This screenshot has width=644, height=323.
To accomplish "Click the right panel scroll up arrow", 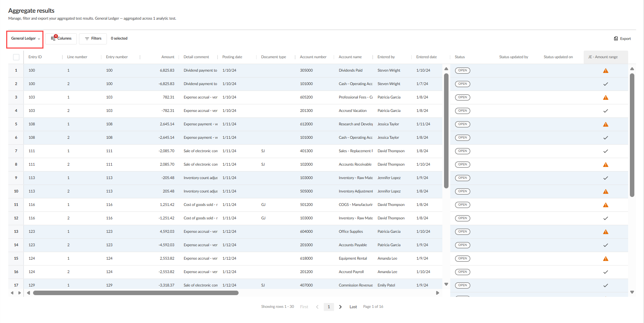I will pos(632,69).
